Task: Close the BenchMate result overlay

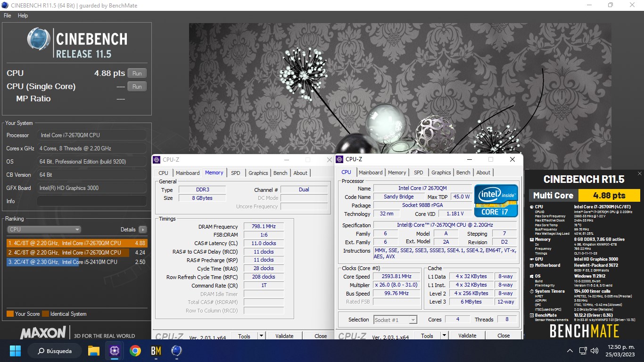Action: coord(640,173)
